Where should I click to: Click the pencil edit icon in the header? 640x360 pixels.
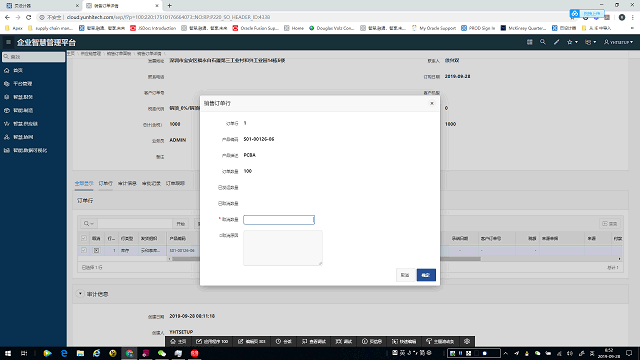click(556, 42)
